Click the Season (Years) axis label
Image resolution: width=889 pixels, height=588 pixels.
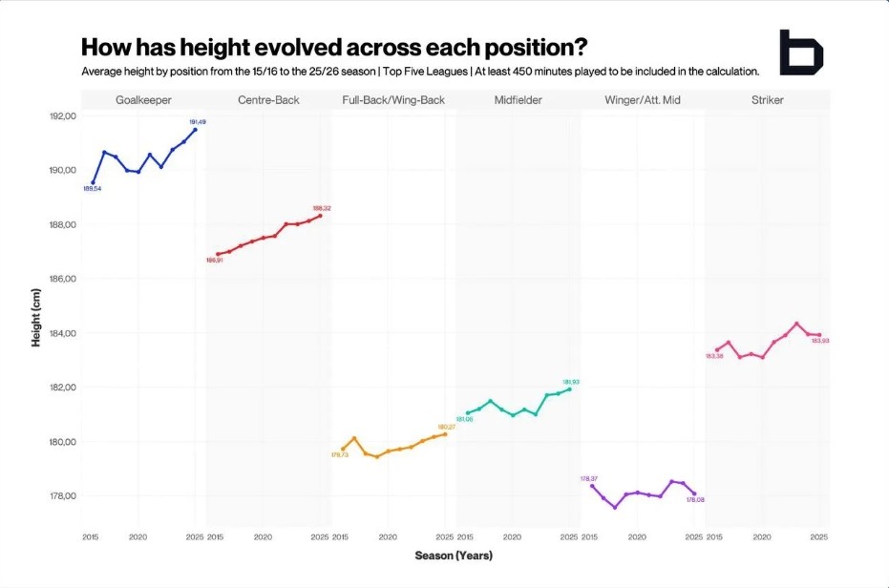[454, 556]
